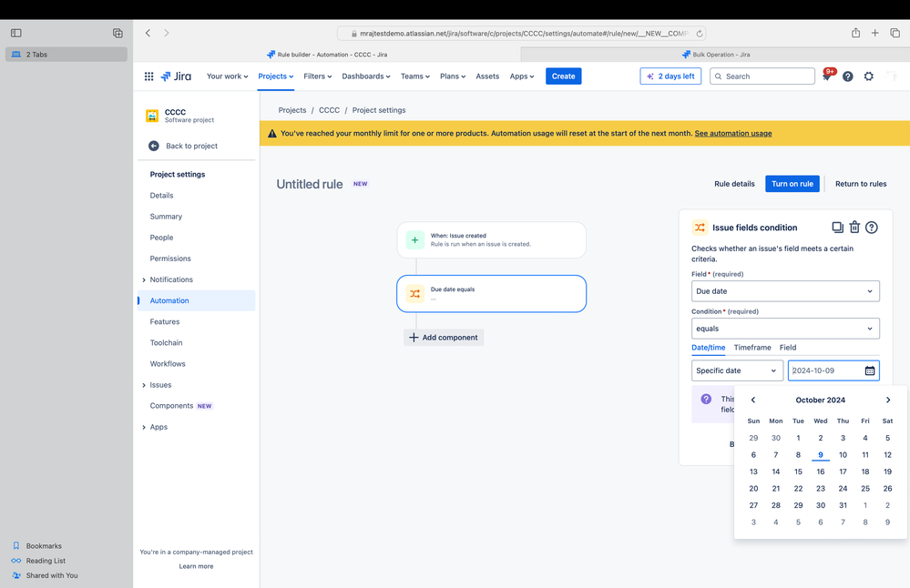Click the CCCC project avatar icon

point(152,116)
